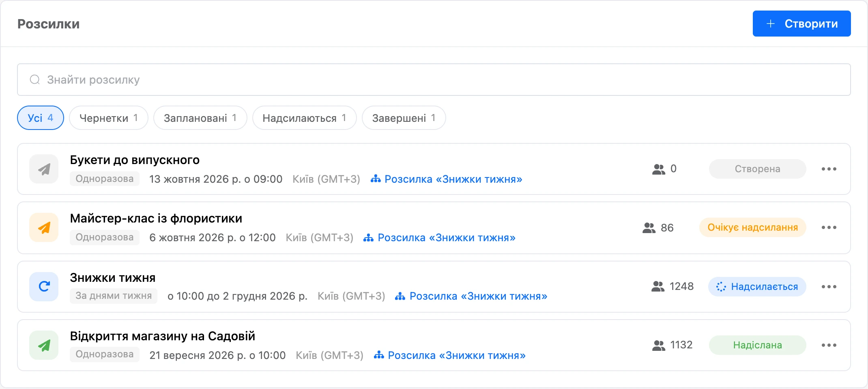Click recipients icon next to 1248
This screenshot has height=389, width=868.
[658, 287]
